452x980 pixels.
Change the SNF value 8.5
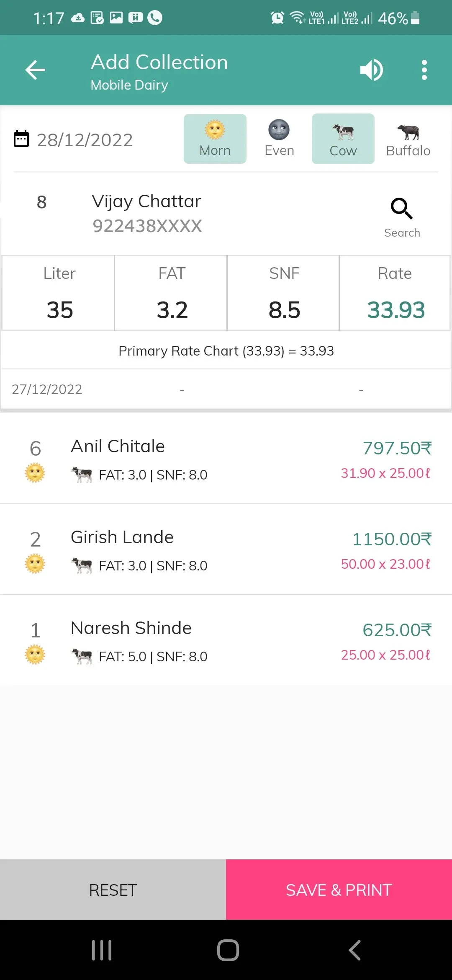click(284, 310)
